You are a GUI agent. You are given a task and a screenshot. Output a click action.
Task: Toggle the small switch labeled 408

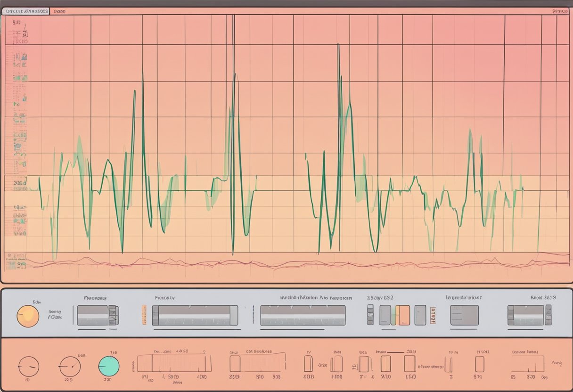(308, 364)
